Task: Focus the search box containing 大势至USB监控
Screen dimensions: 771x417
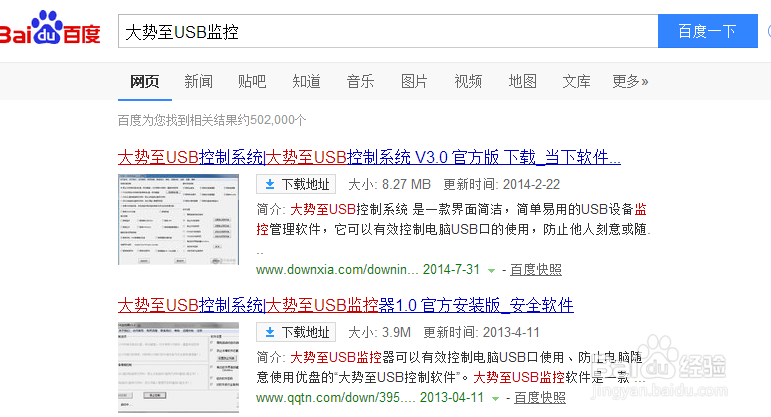Action: (387, 31)
